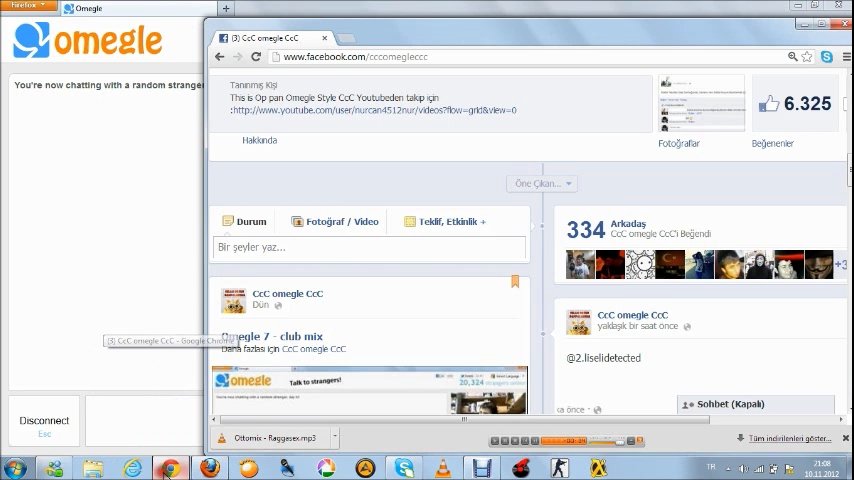
Task: Select the Teklif, Etkinlik + tab
Action: pos(445,221)
